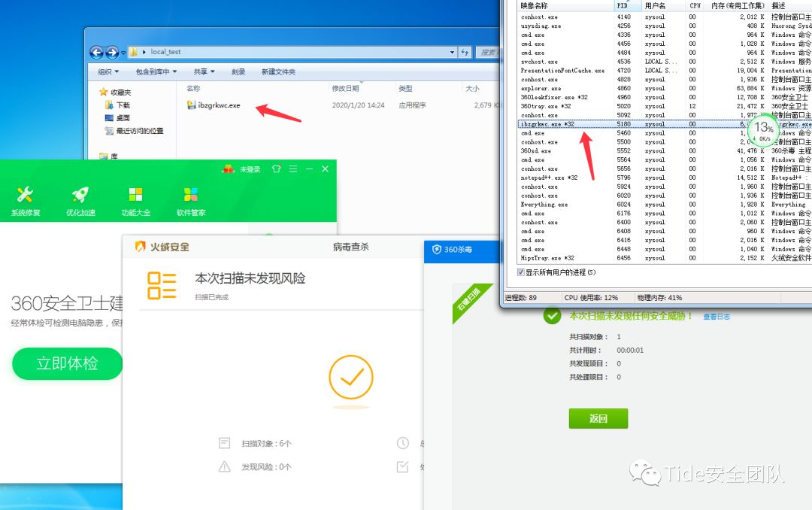Click the 360杀毒 shield logo
Image resolution: width=812 pixels, height=510 pixels.
tap(437, 249)
